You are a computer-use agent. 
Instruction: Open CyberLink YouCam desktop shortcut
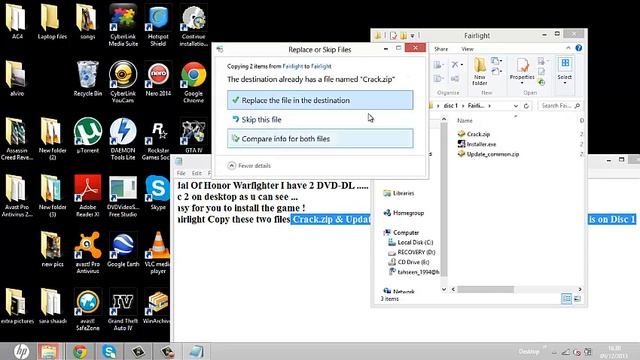pos(123,82)
